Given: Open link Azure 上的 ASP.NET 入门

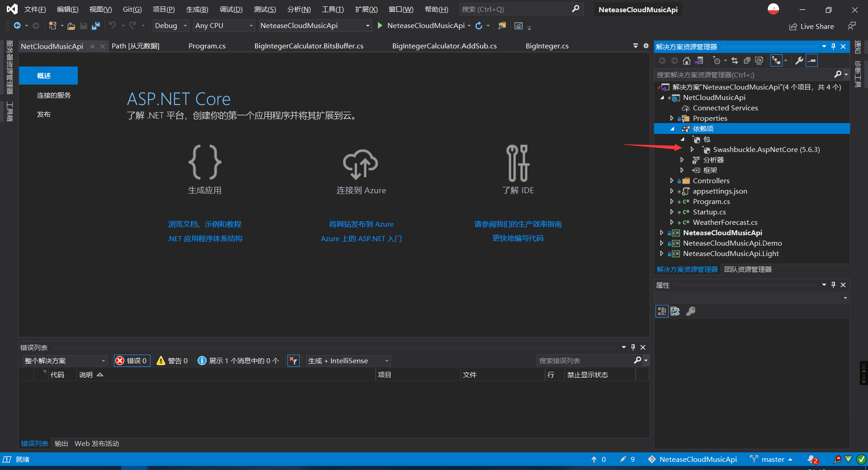Looking at the screenshot, I should tap(361, 239).
